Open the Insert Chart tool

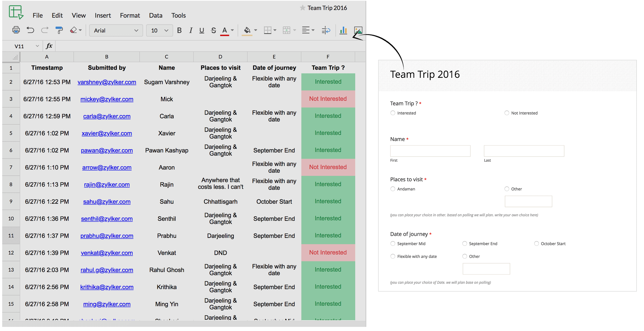(343, 30)
